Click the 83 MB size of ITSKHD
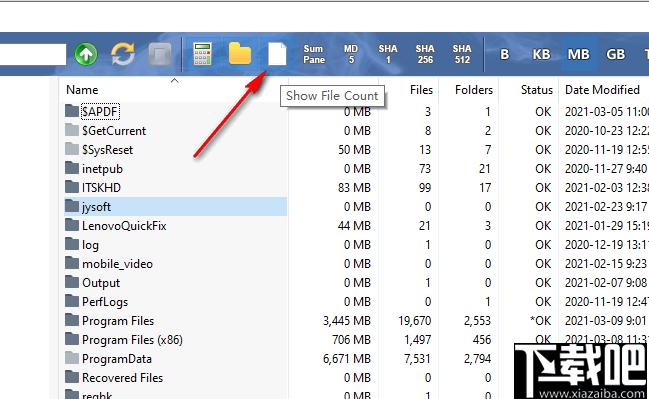 coord(354,187)
